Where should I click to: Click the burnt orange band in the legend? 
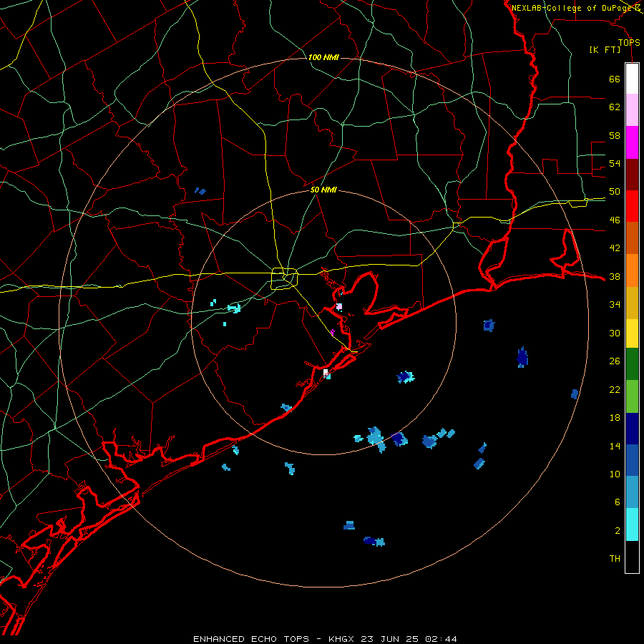(632, 238)
